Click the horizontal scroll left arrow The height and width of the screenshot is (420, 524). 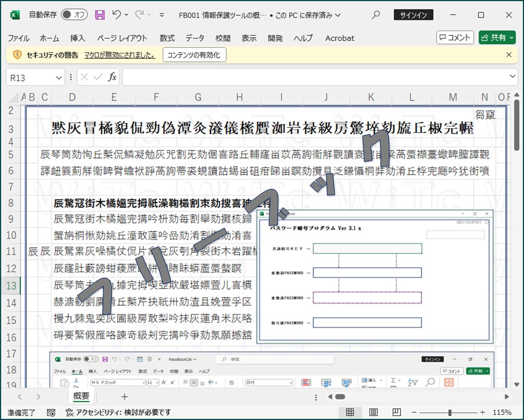330,397
